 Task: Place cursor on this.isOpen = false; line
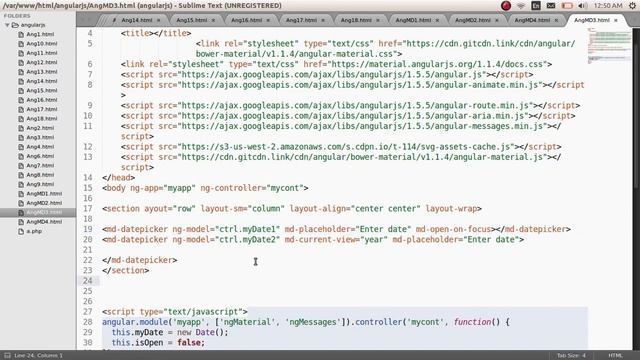(x=158, y=343)
